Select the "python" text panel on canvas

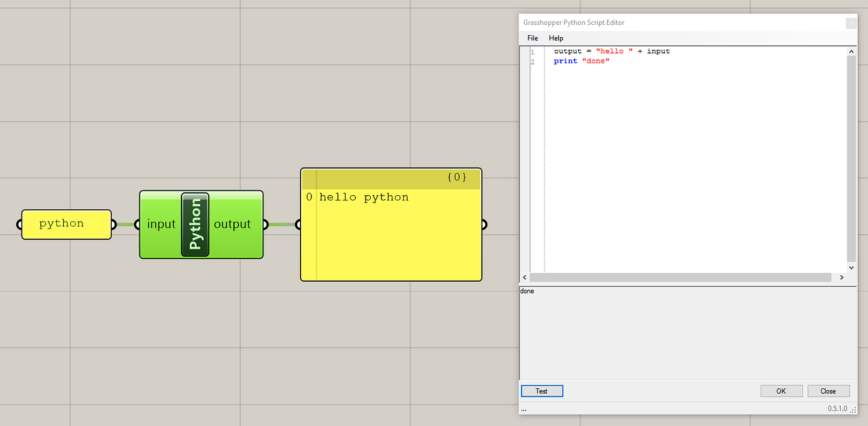(x=66, y=224)
